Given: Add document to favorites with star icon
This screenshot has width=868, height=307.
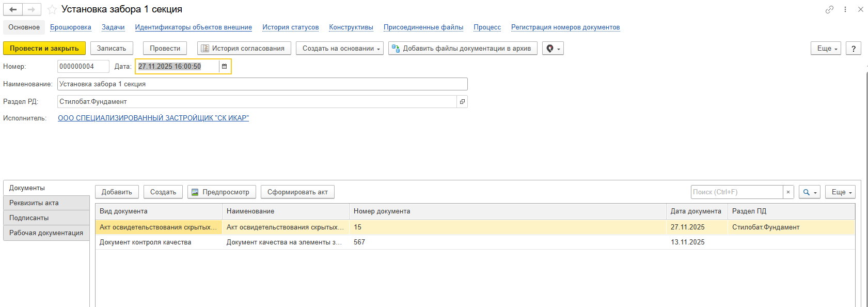Looking at the screenshot, I should point(52,9).
